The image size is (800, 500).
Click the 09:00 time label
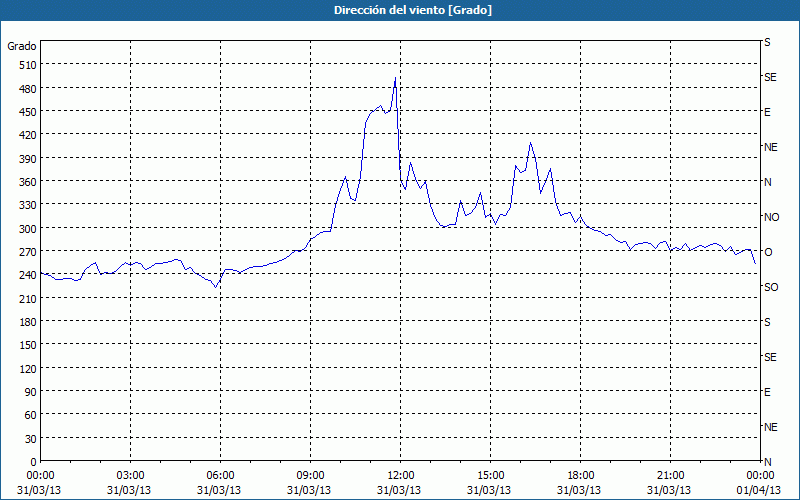click(310, 476)
